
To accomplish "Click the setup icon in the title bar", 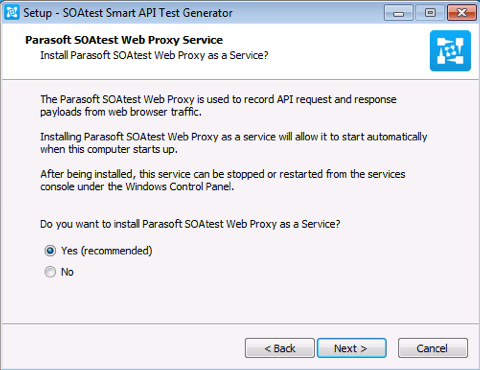I will 12,13.
